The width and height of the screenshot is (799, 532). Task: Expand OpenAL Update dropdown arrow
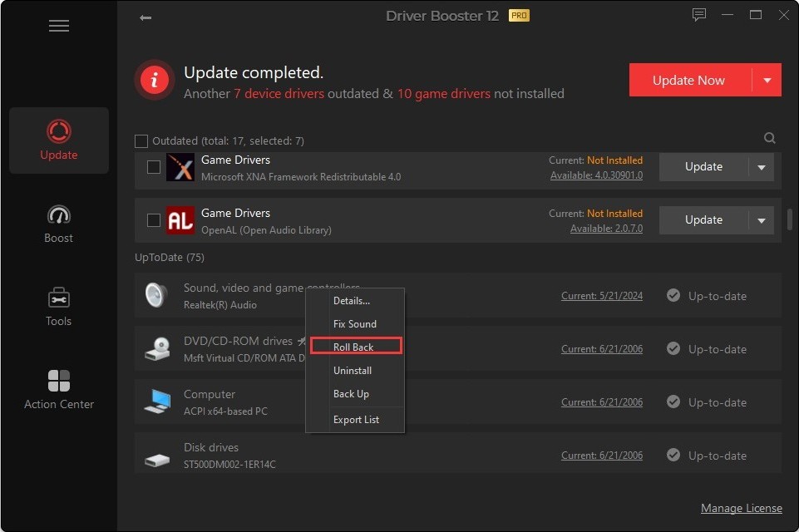pos(762,220)
